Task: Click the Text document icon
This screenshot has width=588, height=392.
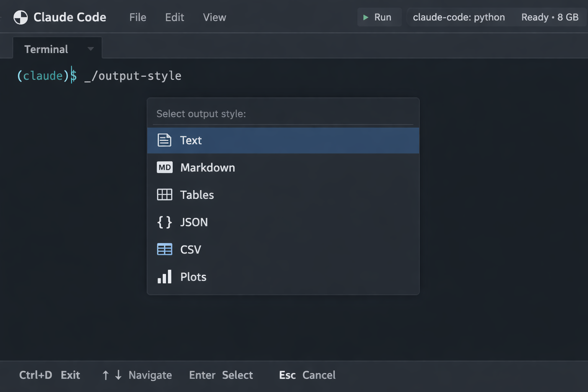Action: 165,140
